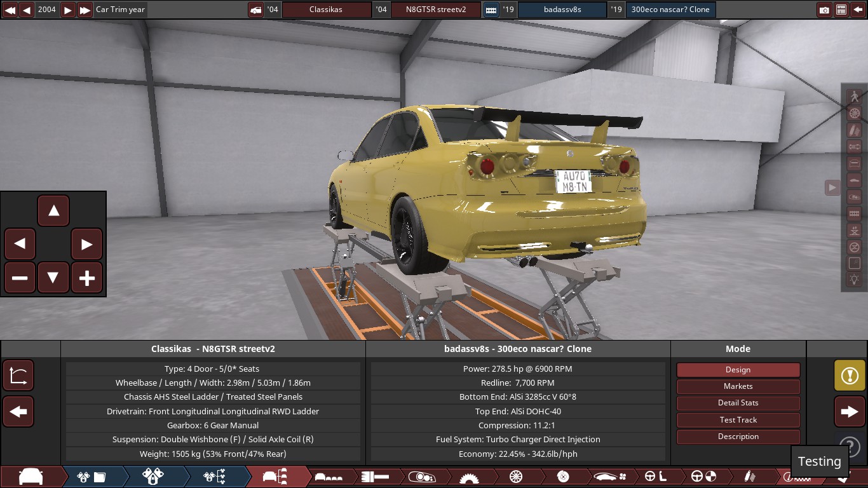Toggle drivetrain view in the sidebar
Viewport: 868px width, 488px height.
point(854,147)
